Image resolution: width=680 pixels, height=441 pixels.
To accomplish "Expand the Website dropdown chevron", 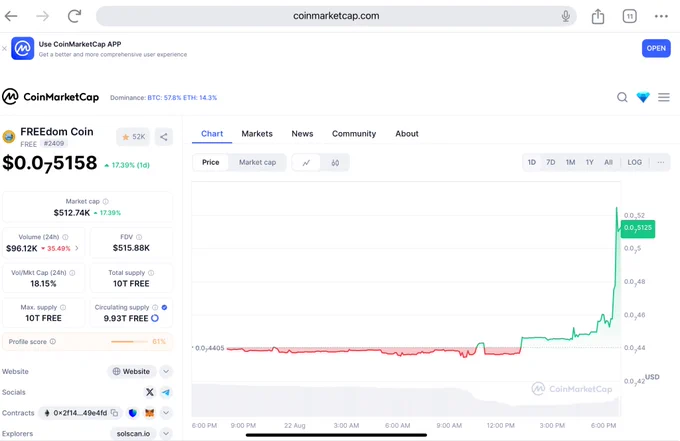I will click(166, 372).
